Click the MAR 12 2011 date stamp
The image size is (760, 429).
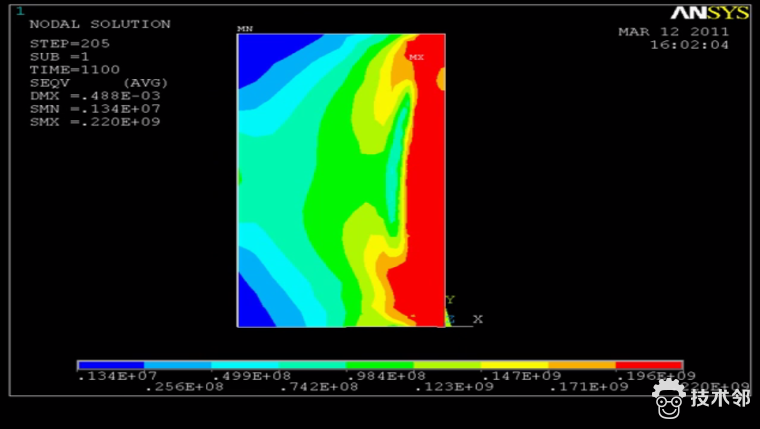tap(673, 32)
